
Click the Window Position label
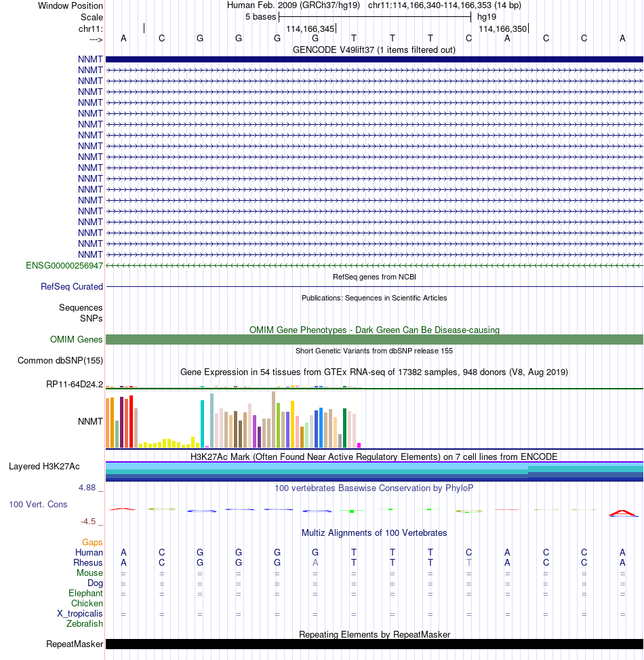(x=71, y=6)
